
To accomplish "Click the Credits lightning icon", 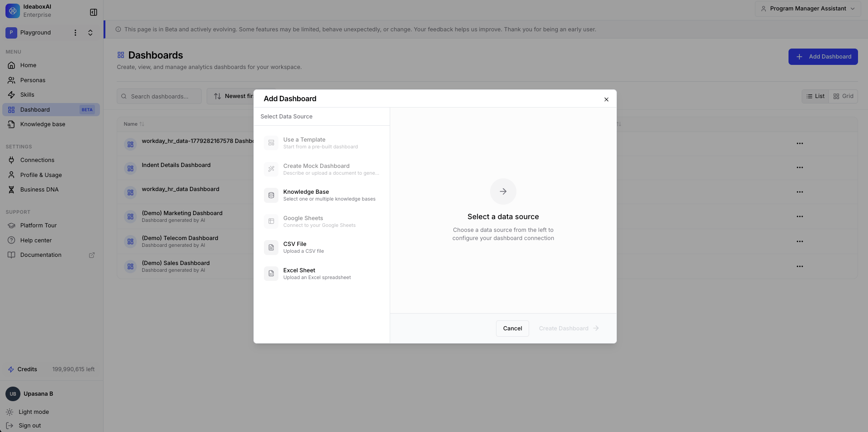I will pyautogui.click(x=11, y=369).
